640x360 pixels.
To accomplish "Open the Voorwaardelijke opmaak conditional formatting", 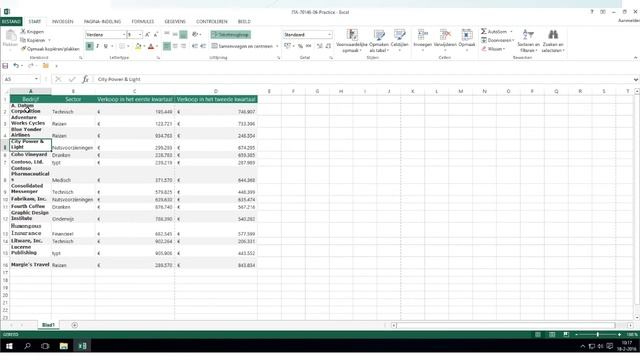I will tap(352, 41).
